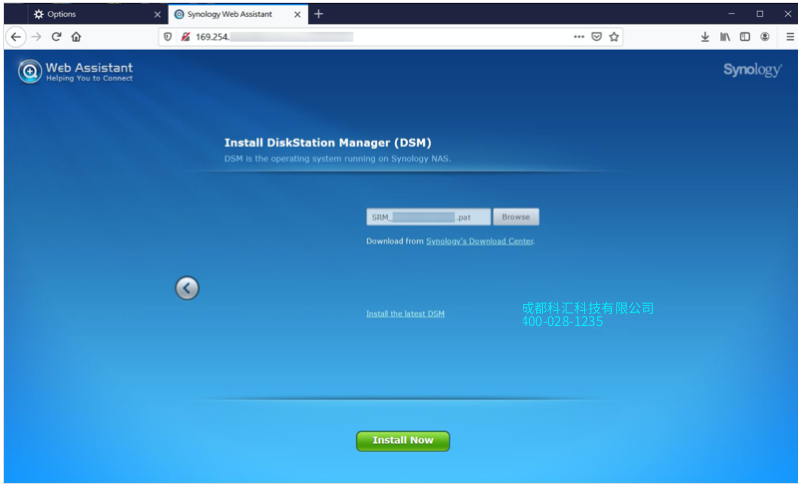Reload the current page
798x485 pixels.
point(56,37)
